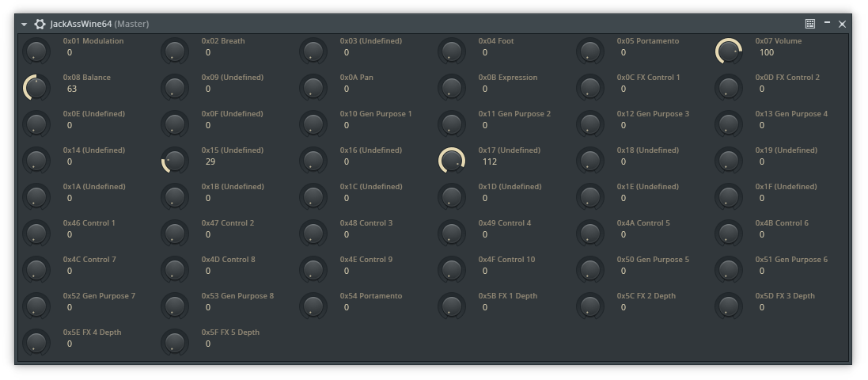Click the 0x4E Control 9 knob
Image resolution: width=868 pixels, height=380 pixels.
313,270
